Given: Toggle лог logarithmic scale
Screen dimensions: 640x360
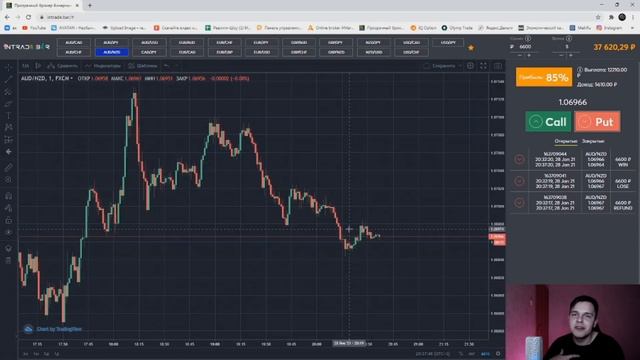Looking at the screenshot, I should [x=471, y=354].
